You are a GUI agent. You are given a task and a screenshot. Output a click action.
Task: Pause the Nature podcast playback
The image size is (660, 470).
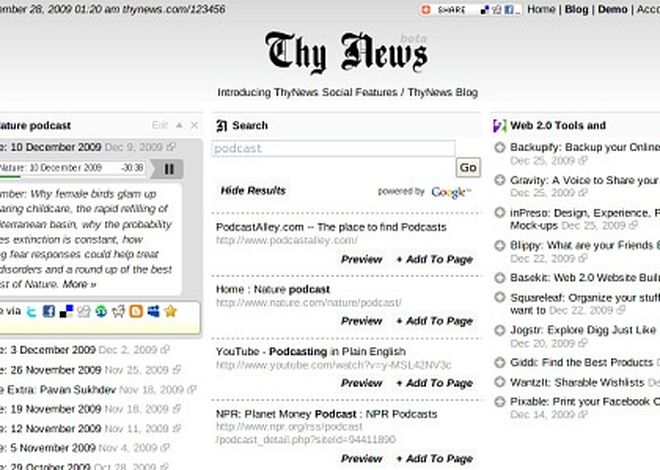169,169
